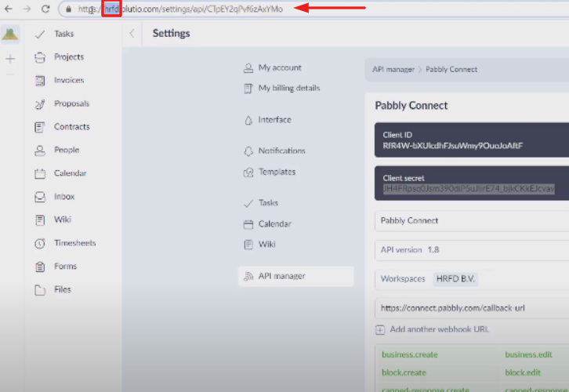Open Tasks settings in the settings menu
The width and height of the screenshot is (569, 392).
(x=268, y=203)
